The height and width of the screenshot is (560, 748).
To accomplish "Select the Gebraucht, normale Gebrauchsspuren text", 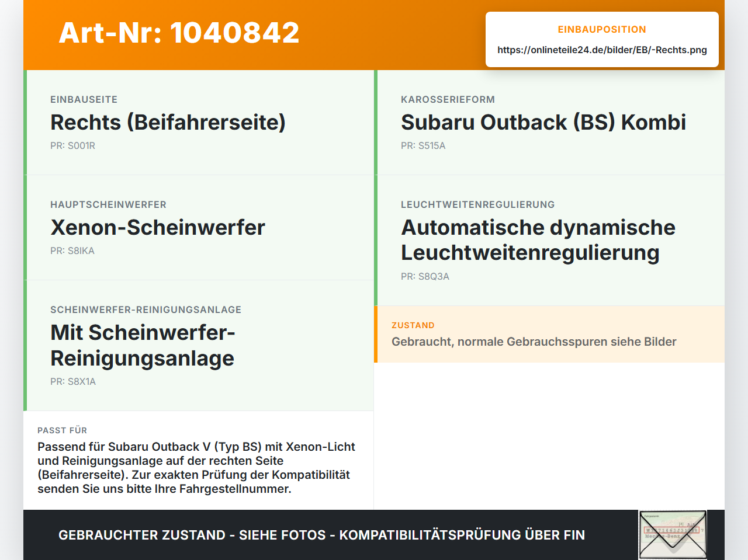I will pyautogui.click(x=534, y=342).
